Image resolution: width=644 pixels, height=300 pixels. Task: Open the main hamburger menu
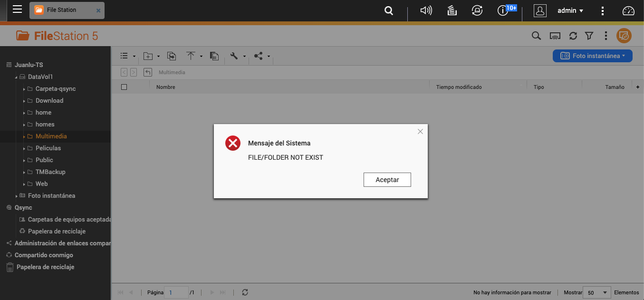coord(17,10)
